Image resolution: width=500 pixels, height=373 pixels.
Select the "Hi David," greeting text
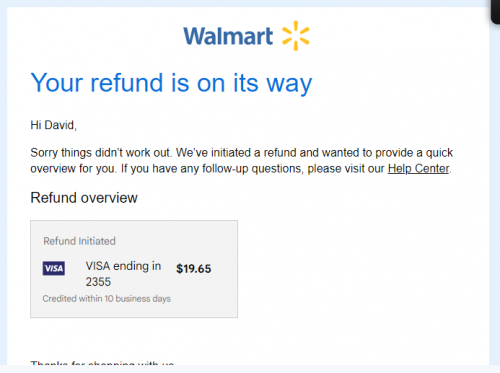click(x=54, y=125)
